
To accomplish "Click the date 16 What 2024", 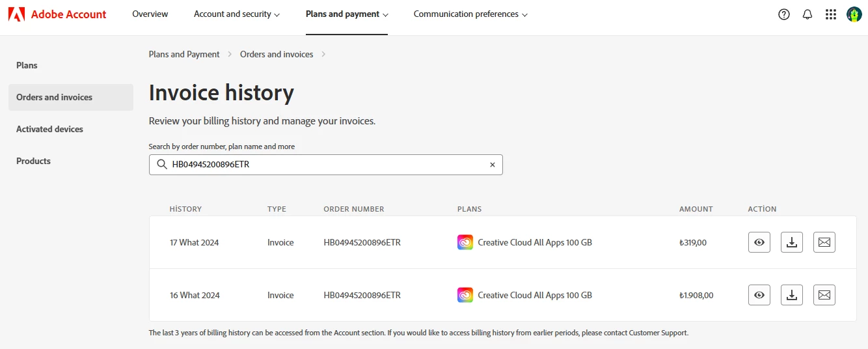I will (x=195, y=295).
